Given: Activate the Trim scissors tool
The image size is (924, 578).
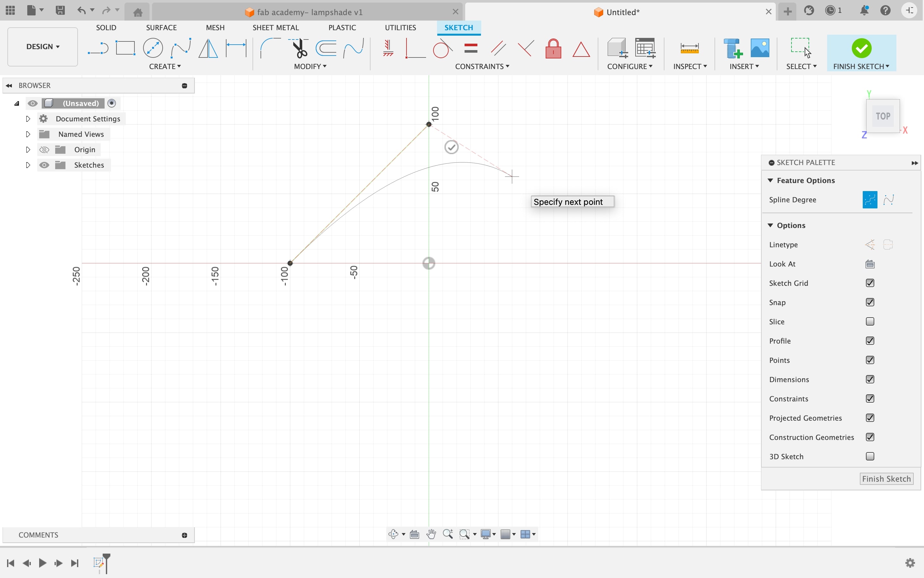Looking at the screenshot, I should (299, 48).
